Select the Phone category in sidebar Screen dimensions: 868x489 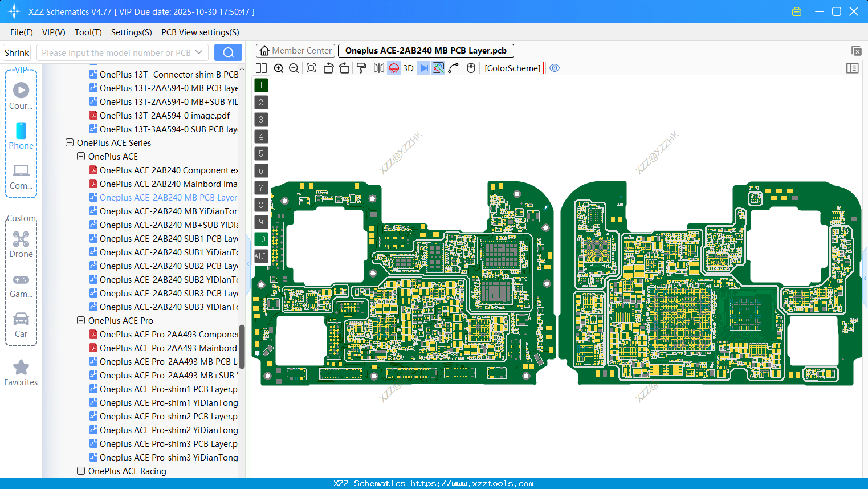coord(21,137)
